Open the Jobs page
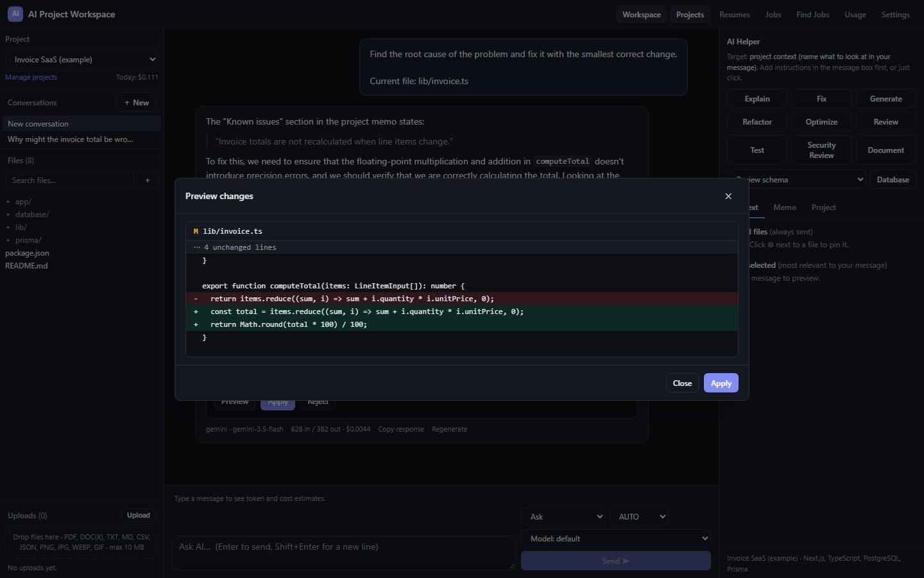924x578 pixels. point(773,14)
